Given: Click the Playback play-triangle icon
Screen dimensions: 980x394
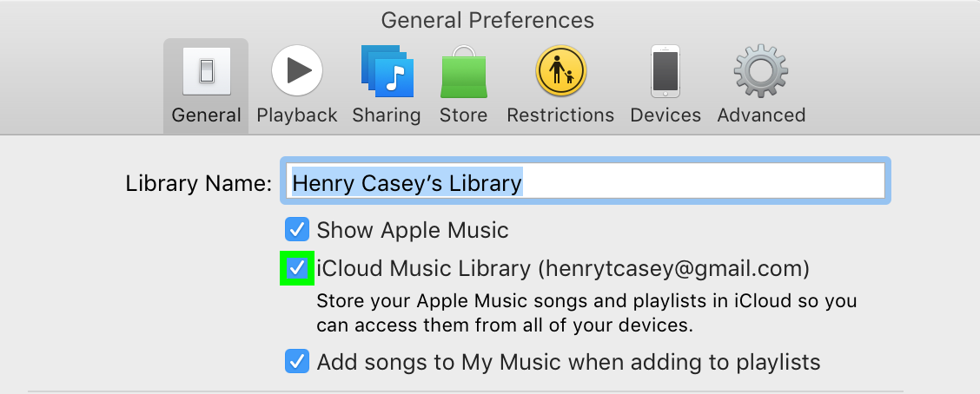Looking at the screenshot, I should pyautogui.click(x=297, y=71).
